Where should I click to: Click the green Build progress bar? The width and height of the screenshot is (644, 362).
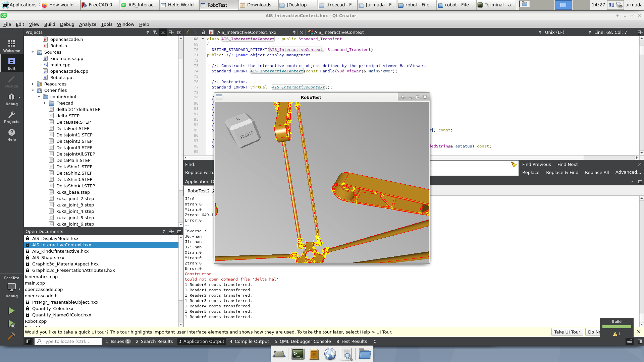click(x=616, y=326)
